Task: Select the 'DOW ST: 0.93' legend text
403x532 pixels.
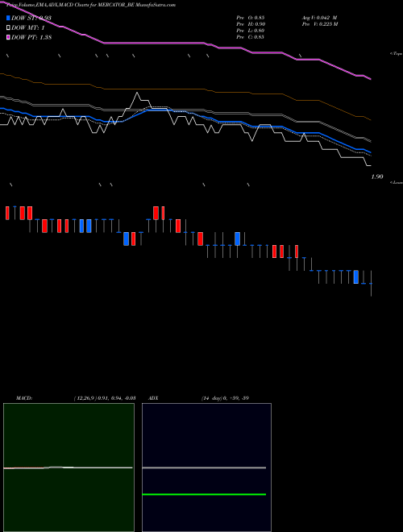Action: 31,18
